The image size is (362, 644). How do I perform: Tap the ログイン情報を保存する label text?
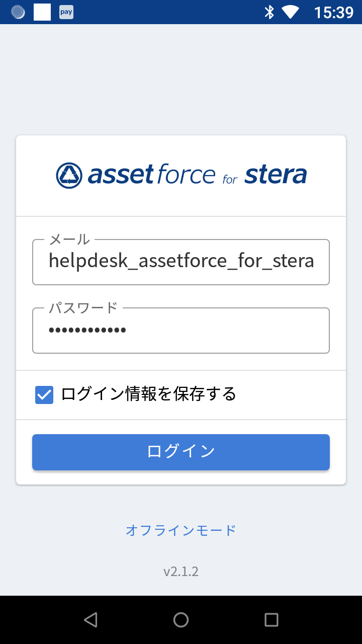point(149,394)
